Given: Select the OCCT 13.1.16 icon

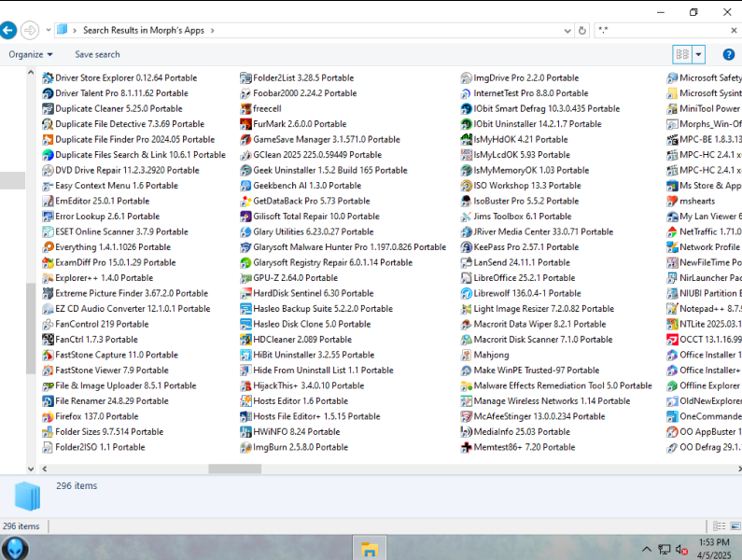Looking at the screenshot, I should tap(672, 340).
